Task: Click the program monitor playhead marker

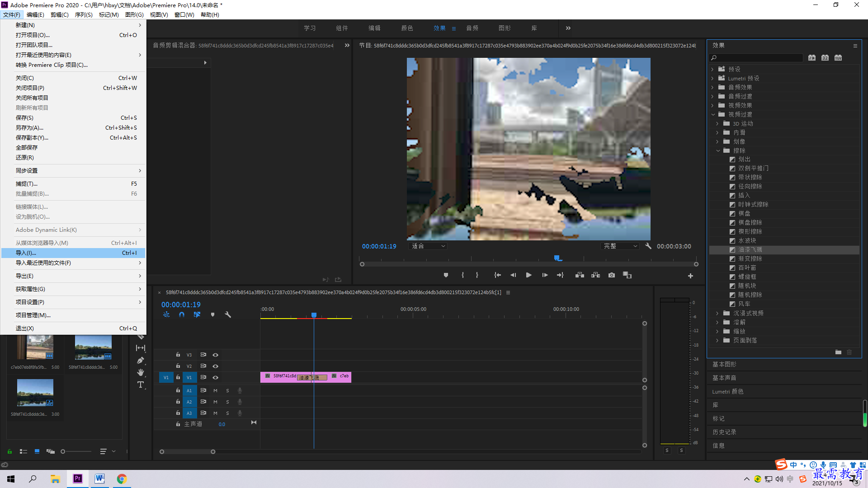Action: click(x=557, y=258)
